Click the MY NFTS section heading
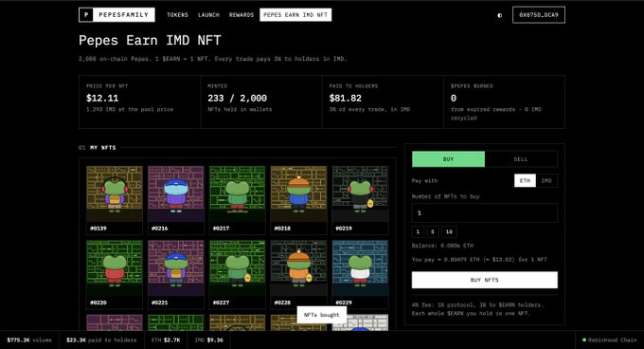 coord(103,148)
